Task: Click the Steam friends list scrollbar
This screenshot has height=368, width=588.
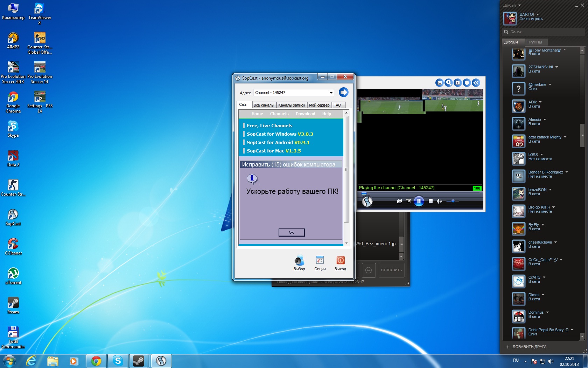Action: (x=582, y=135)
